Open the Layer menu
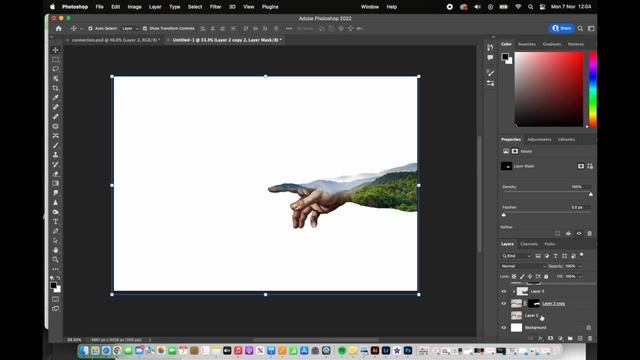 pyautogui.click(x=155, y=7)
